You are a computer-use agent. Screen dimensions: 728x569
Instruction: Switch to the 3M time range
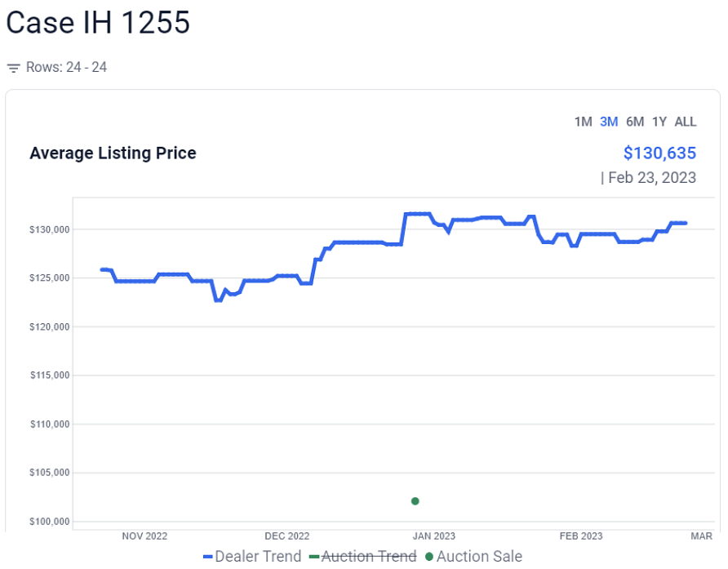(x=609, y=122)
